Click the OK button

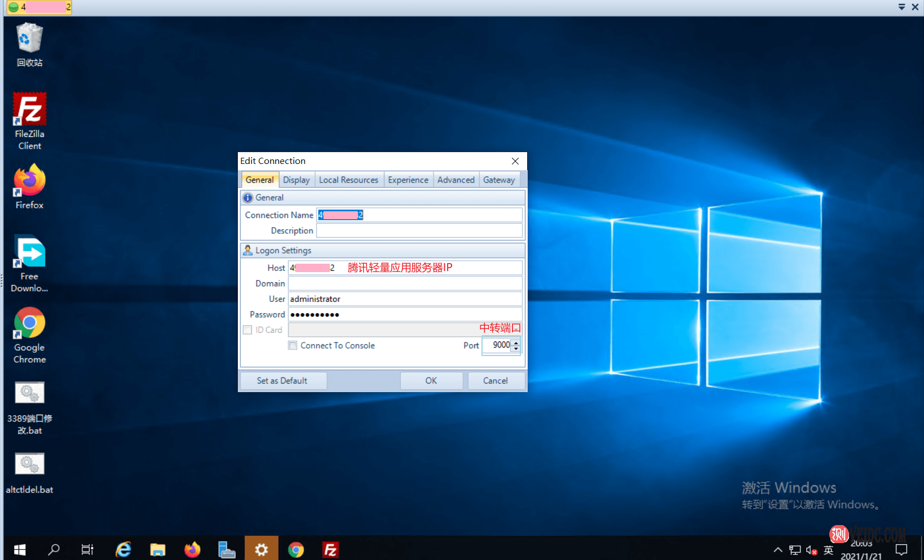(431, 381)
